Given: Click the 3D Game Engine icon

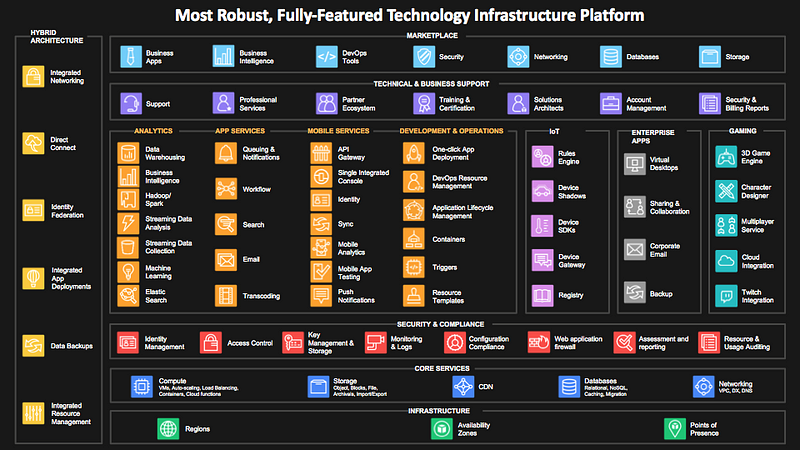Looking at the screenshot, I should 726,157.
